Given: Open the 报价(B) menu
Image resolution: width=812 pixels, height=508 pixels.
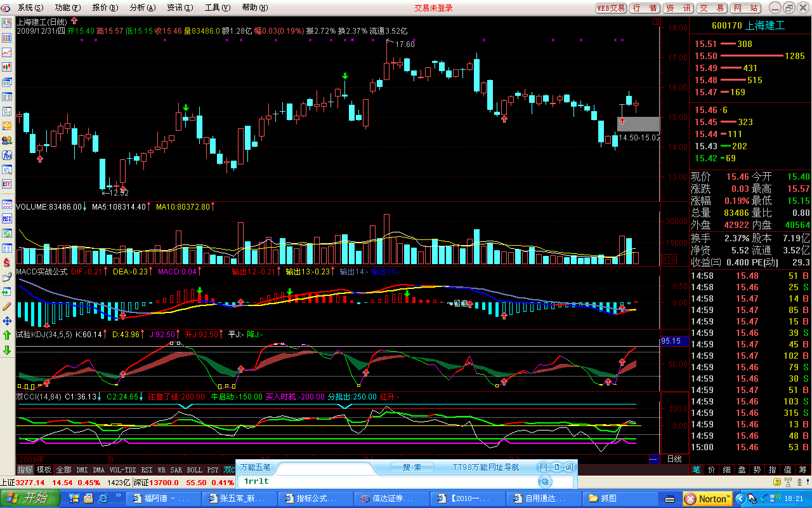Looking at the screenshot, I should tap(105, 8).
